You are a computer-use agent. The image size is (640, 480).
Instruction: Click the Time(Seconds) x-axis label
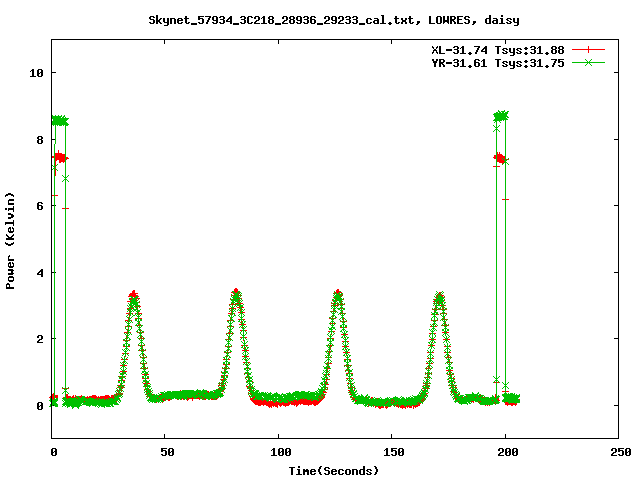[333, 471]
